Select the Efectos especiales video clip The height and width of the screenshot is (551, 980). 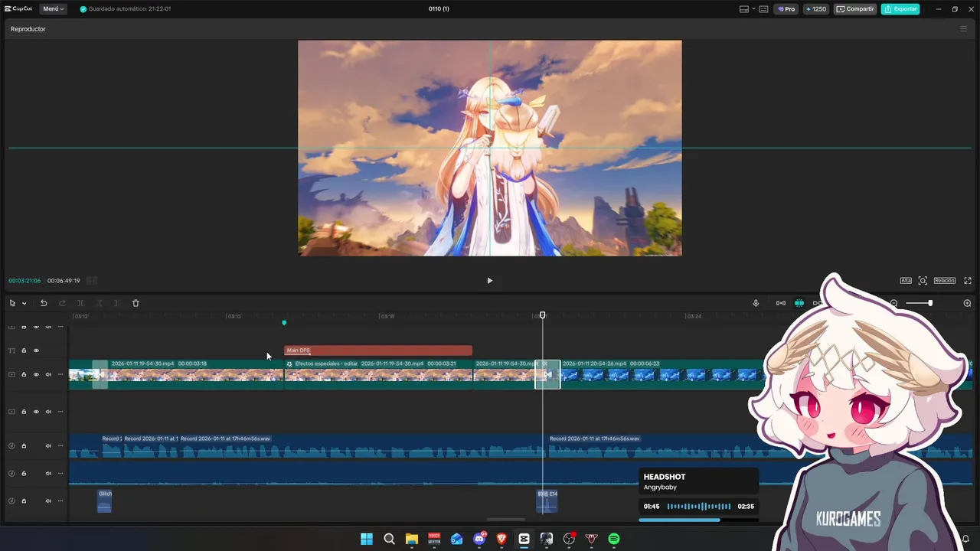coord(378,374)
